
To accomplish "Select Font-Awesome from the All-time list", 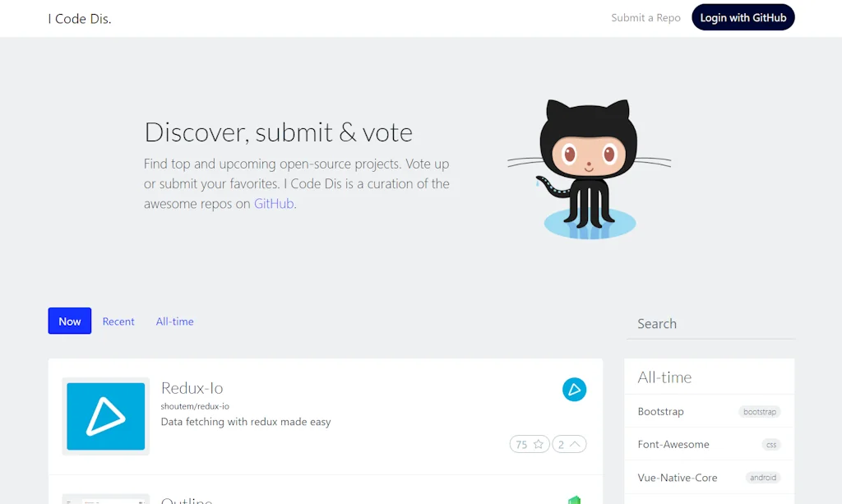I will 673,444.
